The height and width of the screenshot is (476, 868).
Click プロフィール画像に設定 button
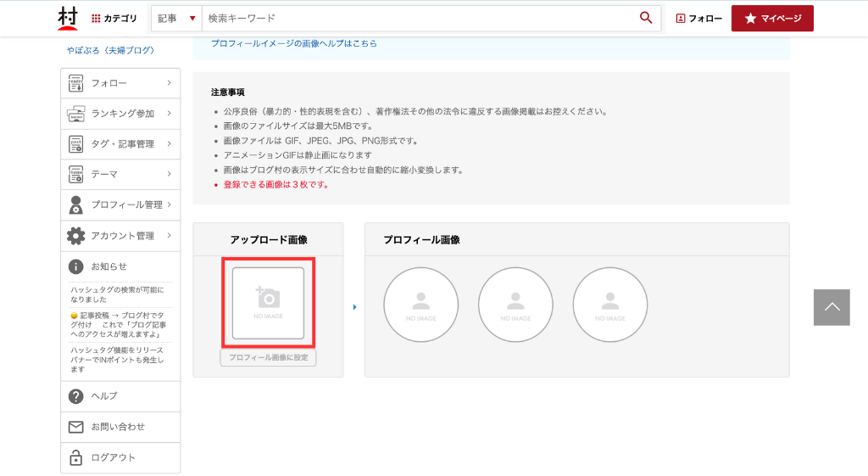[x=269, y=357]
